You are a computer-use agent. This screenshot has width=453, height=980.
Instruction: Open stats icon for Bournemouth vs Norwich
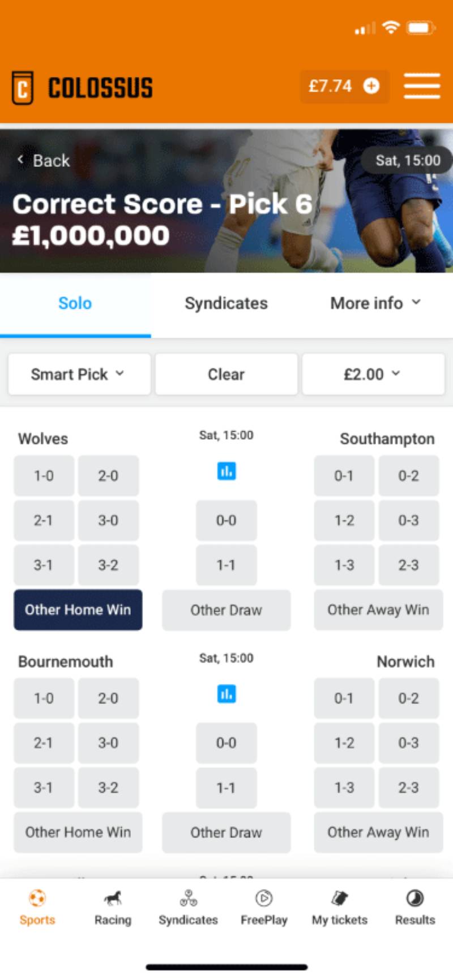[x=226, y=694]
